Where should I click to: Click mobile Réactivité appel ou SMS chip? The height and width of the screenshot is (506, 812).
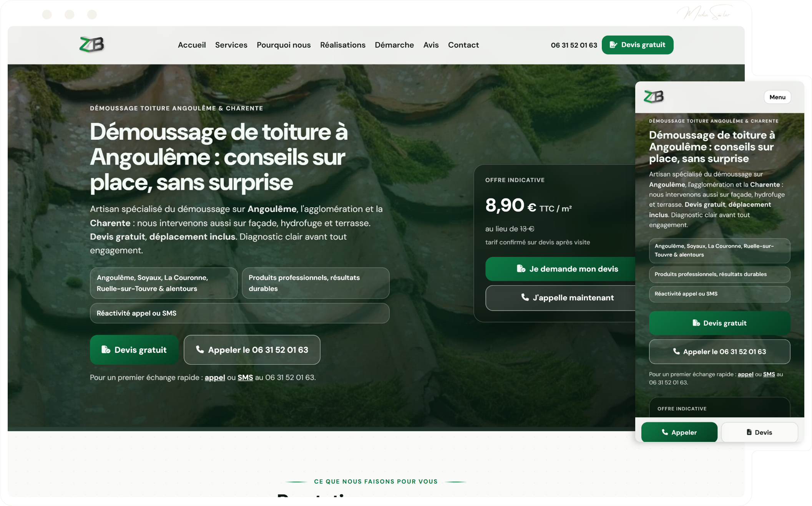coord(719,294)
